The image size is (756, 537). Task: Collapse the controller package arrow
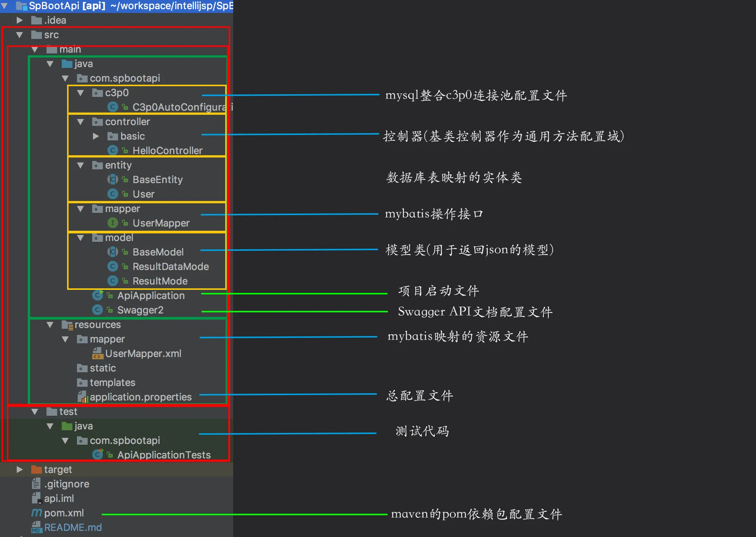(x=80, y=122)
